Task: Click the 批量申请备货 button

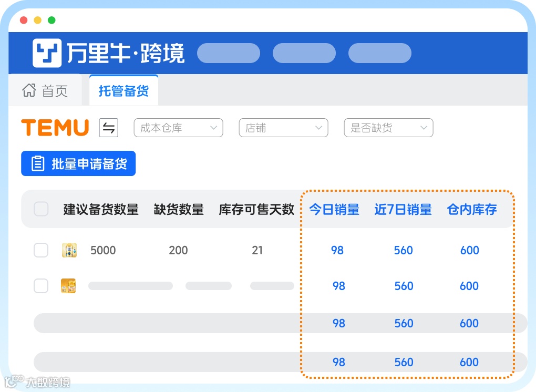Action: tap(78, 163)
